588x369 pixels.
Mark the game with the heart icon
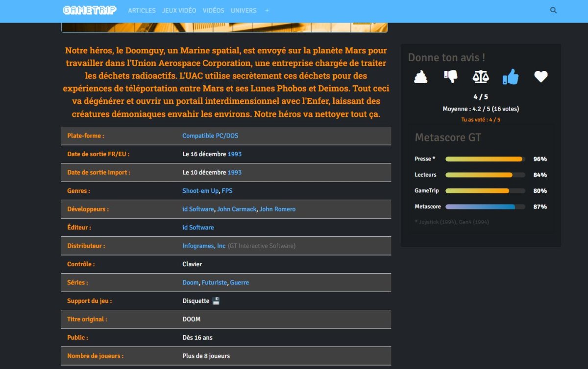click(540, 77)
